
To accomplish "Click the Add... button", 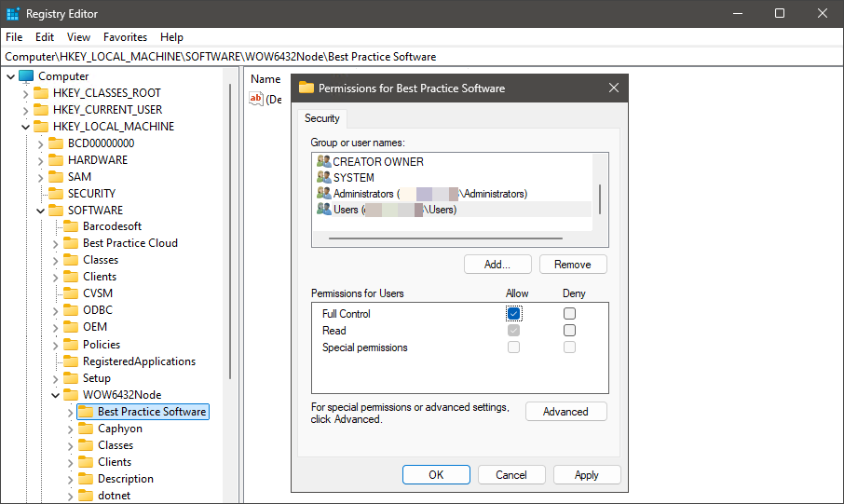I will [497, 265].
